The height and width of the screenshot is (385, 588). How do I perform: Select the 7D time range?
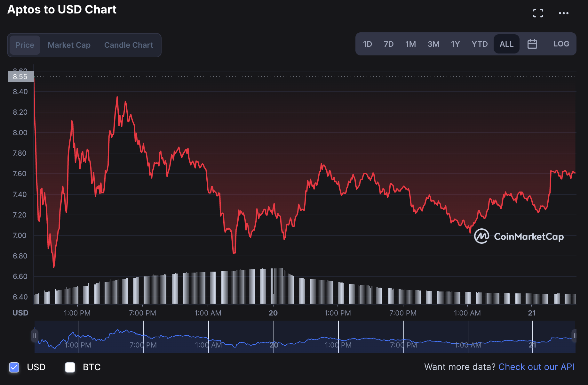(x=389, y=44)
